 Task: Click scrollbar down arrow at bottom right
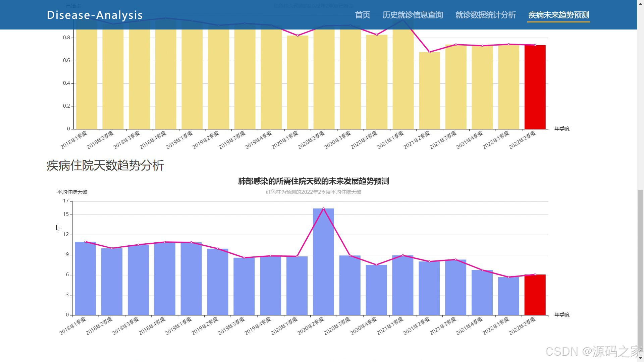tap(640, 358)
